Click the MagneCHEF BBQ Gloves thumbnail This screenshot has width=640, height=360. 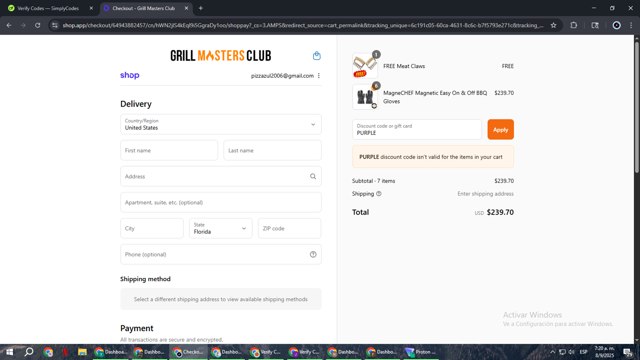pyautogui.click(x=365, y=97)
